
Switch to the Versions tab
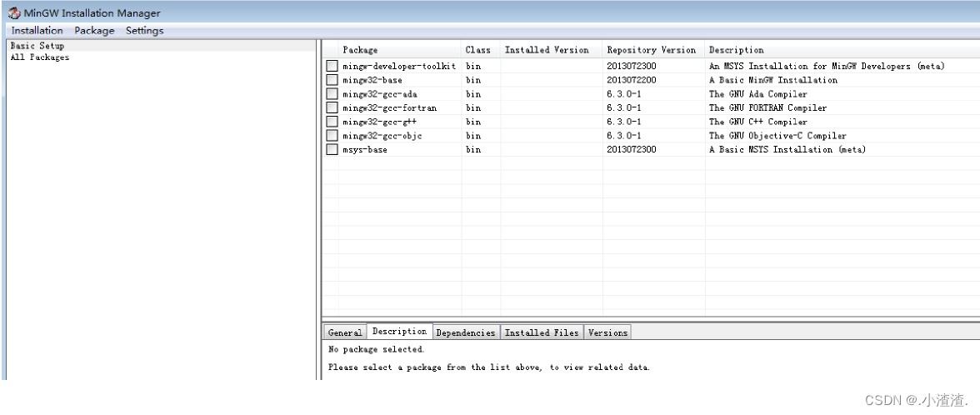(x=607, y=332)
